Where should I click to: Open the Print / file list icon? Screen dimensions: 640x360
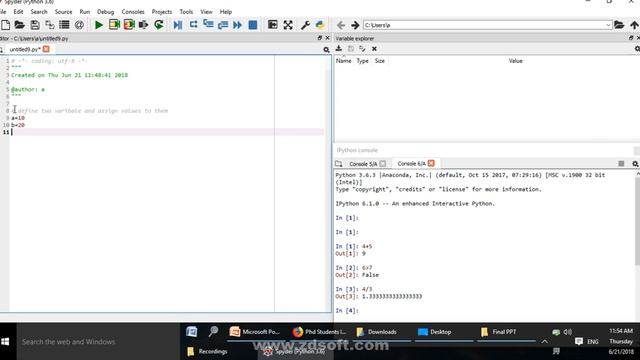[x=64, y=25]
